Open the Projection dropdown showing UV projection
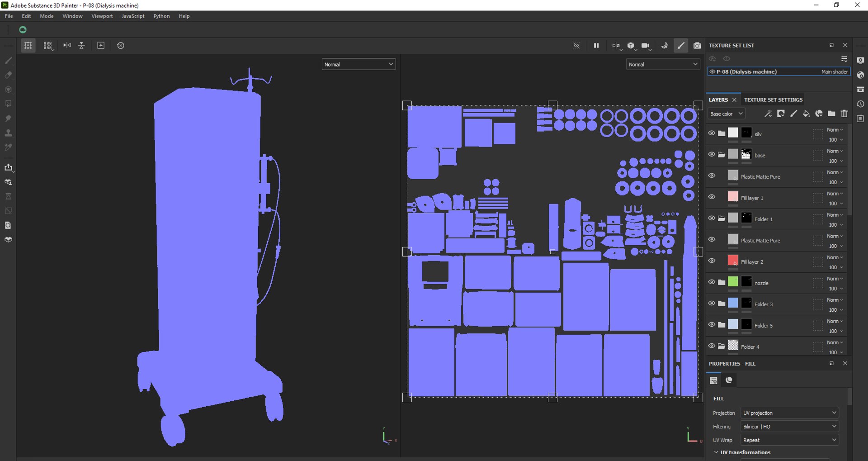The width and height of the screenshot is (868, 461). (x=790, y=413)
